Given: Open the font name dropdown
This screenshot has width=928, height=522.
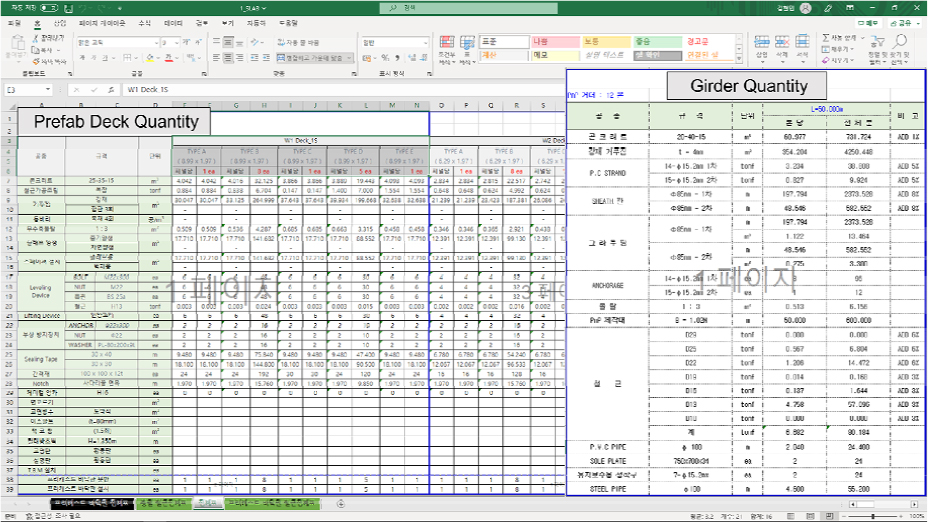Looking at the screenshot, I should click(x=156, y=43).
